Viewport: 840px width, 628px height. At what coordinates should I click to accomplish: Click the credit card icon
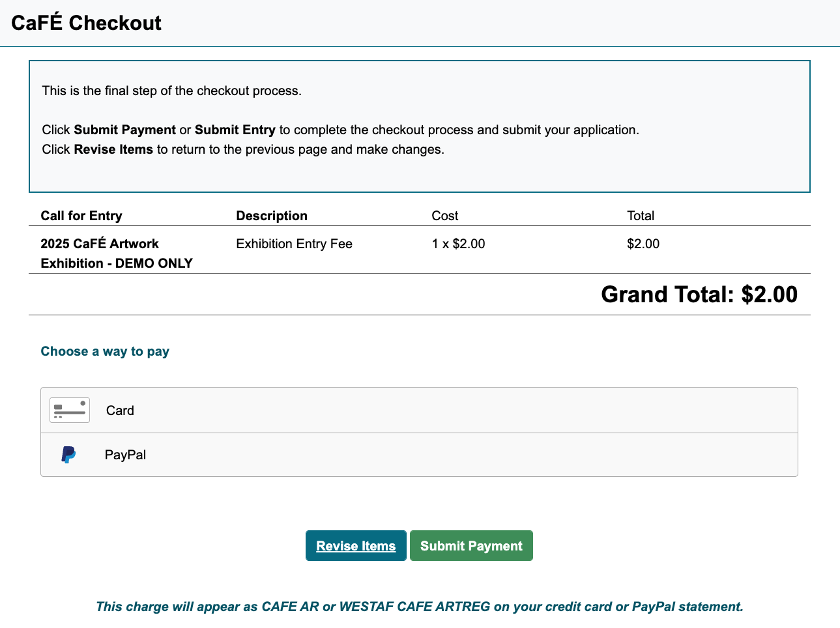pos(70,410)
